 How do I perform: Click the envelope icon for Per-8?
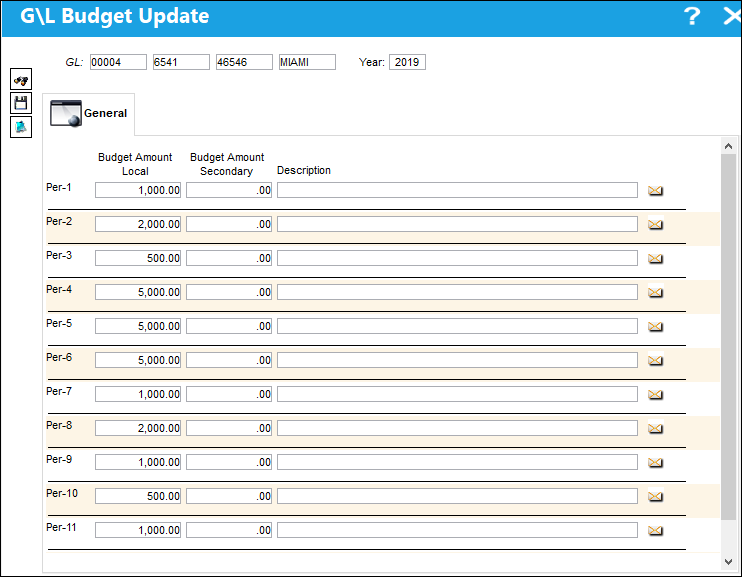(655, 428)
